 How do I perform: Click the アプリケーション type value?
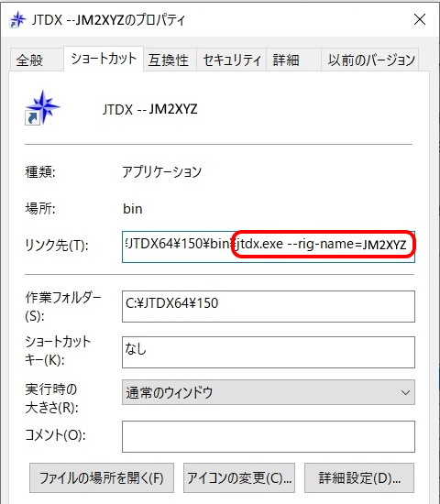point(161,172)
